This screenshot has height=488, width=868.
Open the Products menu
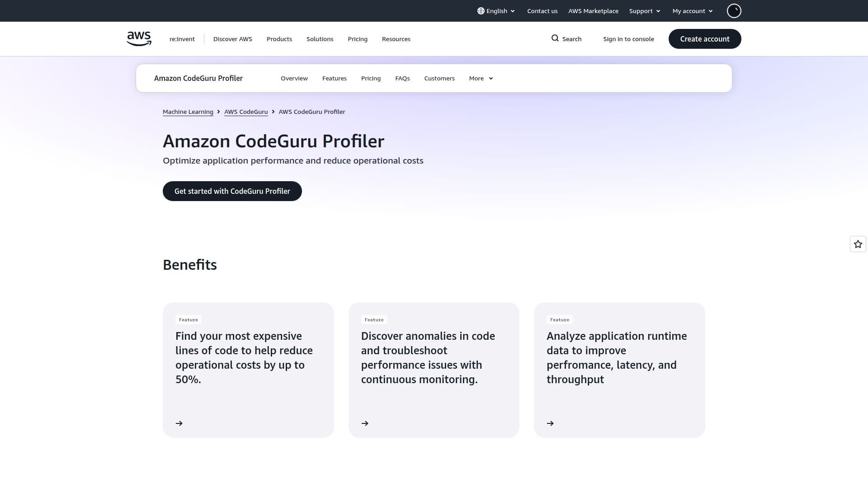point(279,39)
